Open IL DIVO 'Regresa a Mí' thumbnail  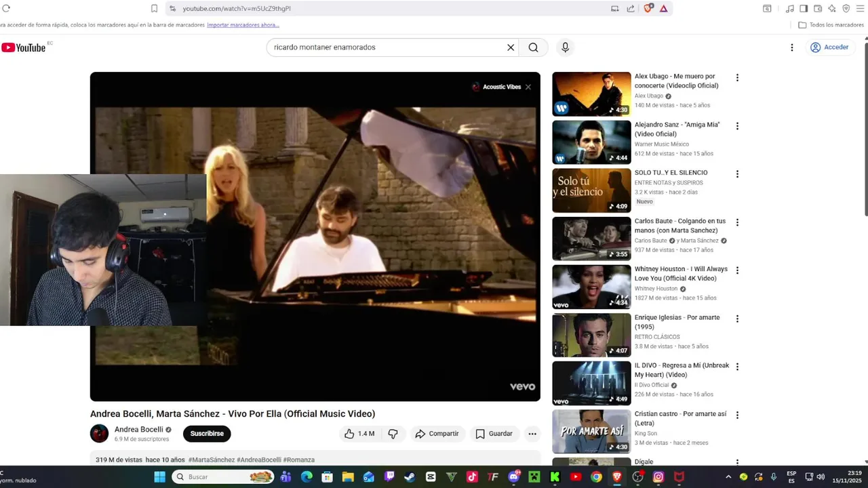click(591, 383)
